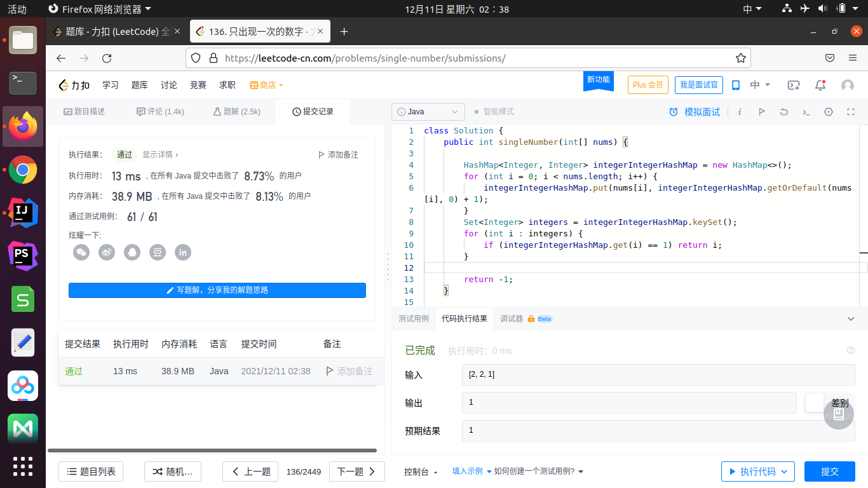
Task: Share result to QQ
Action: 132,252
